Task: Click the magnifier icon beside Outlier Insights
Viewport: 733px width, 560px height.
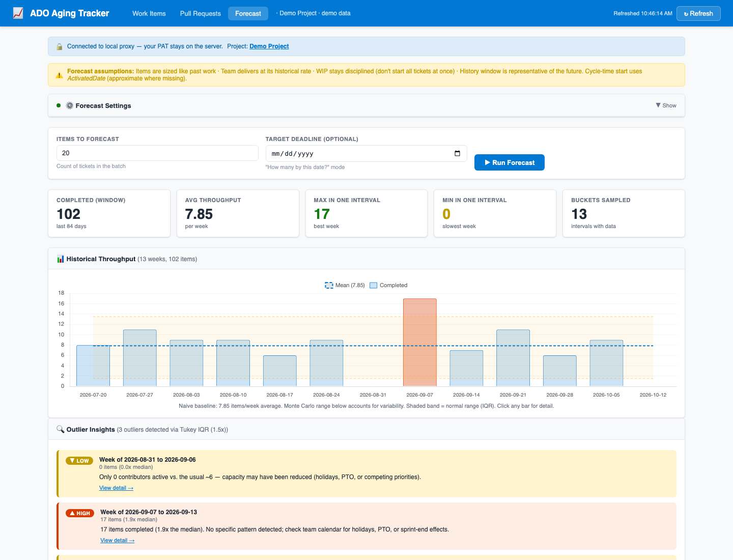Action: [x=60, y=429]
